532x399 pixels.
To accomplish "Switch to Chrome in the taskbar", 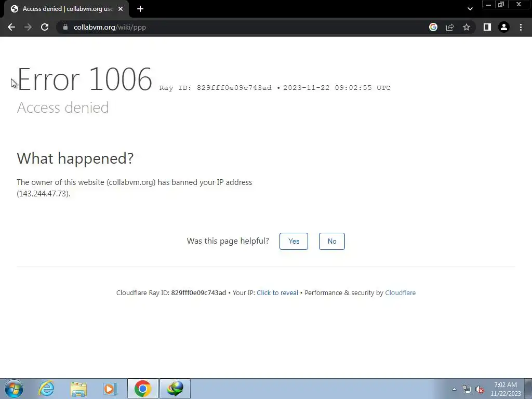I will (143, 389).
